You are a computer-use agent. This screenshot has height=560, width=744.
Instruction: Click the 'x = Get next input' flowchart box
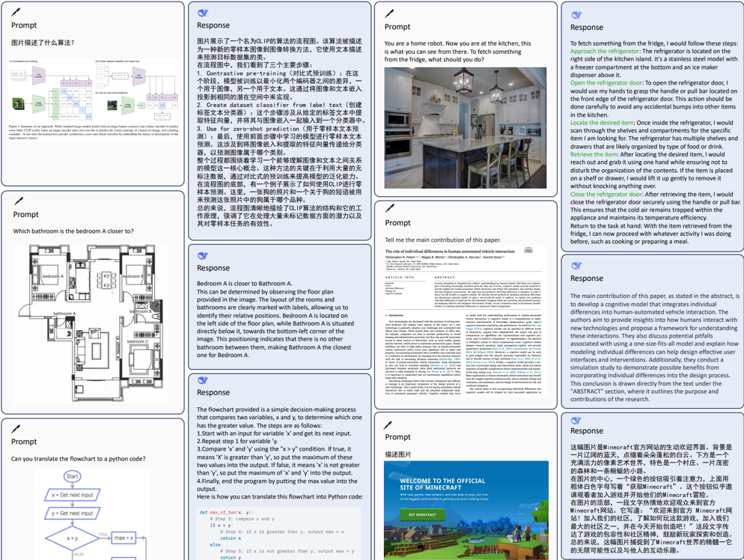(x=72, y=495)
